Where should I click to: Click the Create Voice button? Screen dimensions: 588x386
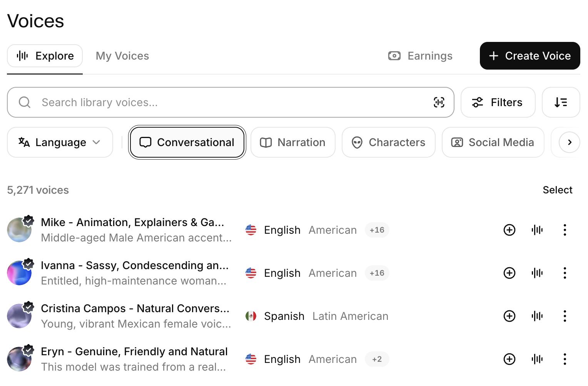(530, 56)
